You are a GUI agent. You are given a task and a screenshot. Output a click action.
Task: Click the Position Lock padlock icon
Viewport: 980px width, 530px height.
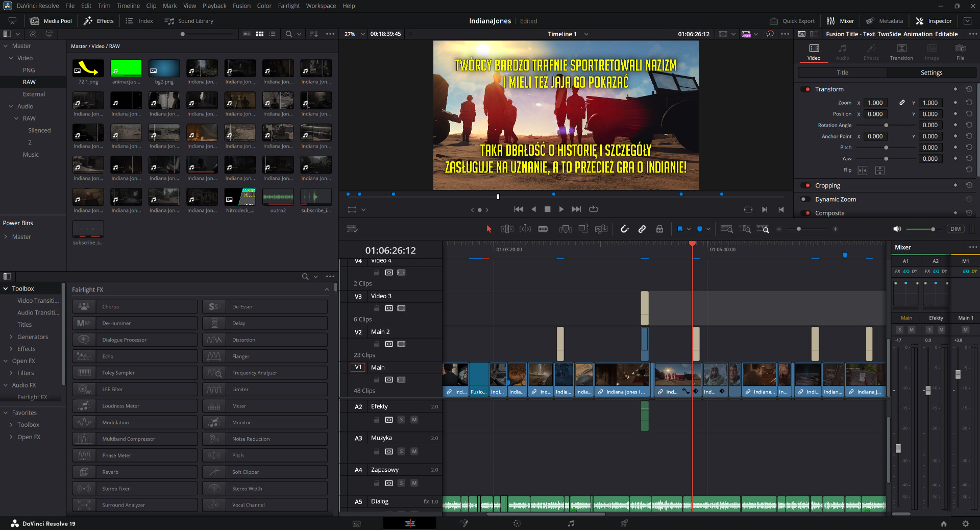pyautogui.click(x=659, y=229)
